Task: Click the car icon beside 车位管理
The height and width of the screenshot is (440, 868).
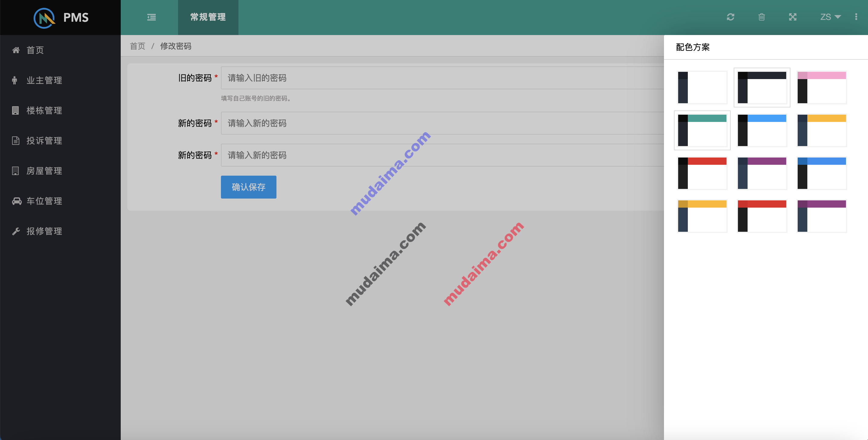Action: [17, 201]
